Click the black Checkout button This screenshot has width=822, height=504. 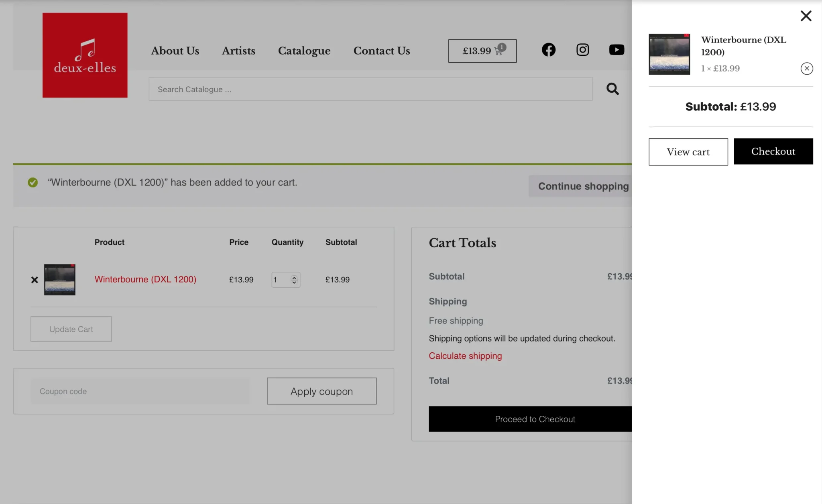(x=773, y=151)
